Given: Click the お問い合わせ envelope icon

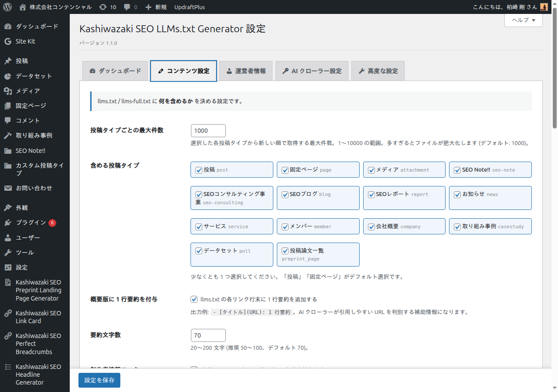Looking at the screenshot, I should tap(8, 188).
